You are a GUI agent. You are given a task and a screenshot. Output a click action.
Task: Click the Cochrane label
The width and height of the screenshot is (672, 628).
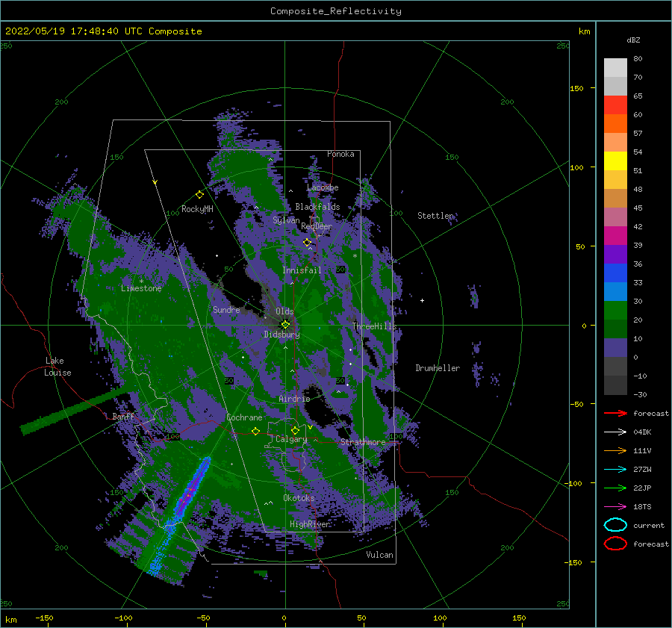coord(244,417)
